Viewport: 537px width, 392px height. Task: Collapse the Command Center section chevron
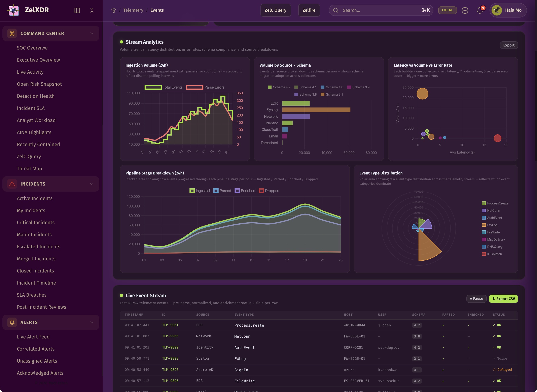(x=92, y=33)
